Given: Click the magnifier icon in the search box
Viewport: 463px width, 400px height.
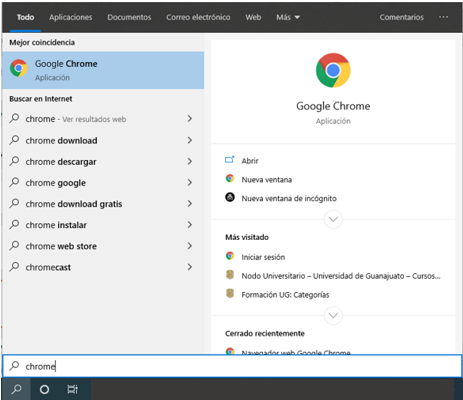Looking at the screenshot, I should coord(14,366).
